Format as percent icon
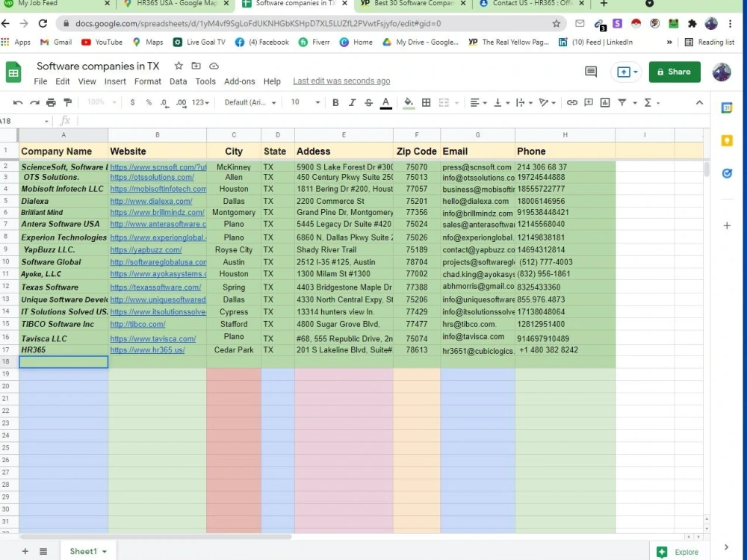 click(149, 102)
